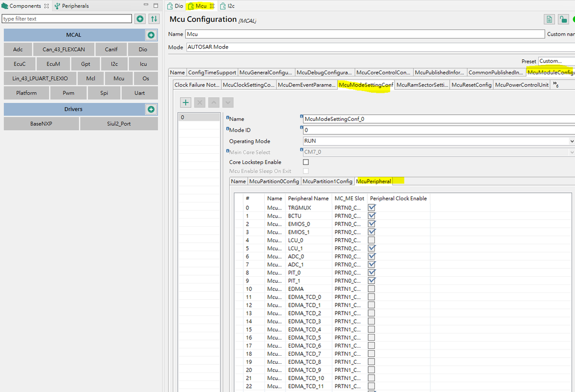Open the Lin_43_LPUART_FLEXIO component
The height and width of the screenshot is (392, 575).
point(40,78)
